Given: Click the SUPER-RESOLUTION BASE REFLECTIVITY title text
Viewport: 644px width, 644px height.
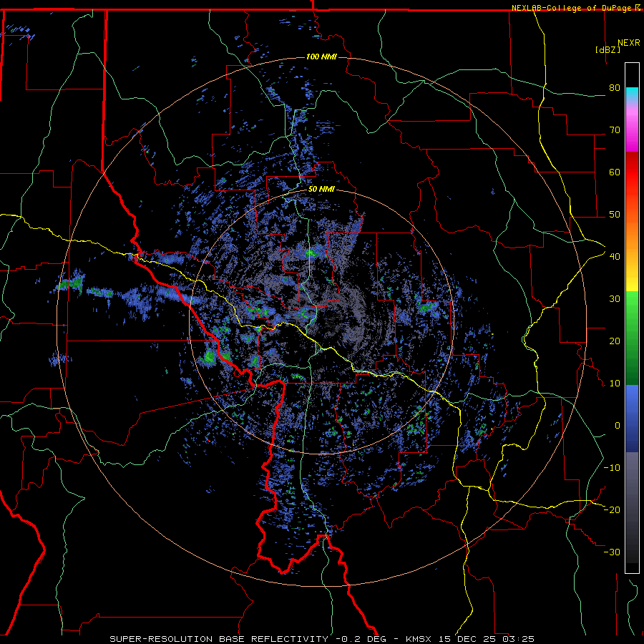Looking at the screenshot, I should point(219,639).
